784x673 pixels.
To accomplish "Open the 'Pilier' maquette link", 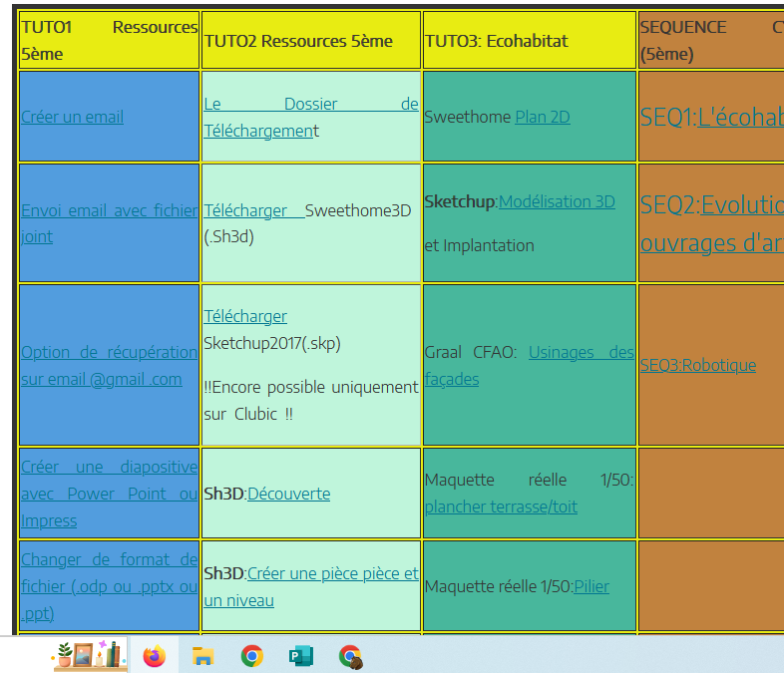I will click(x=591, y=586).
